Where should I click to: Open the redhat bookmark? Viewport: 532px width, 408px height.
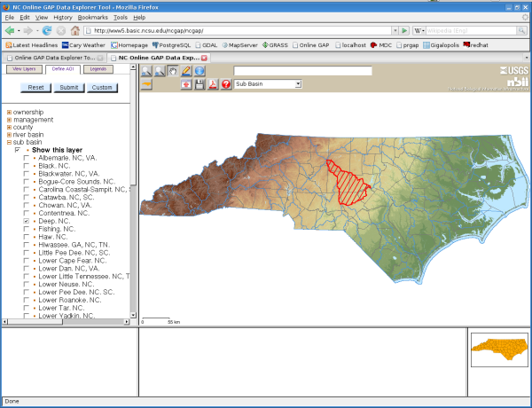pos(475,45)
